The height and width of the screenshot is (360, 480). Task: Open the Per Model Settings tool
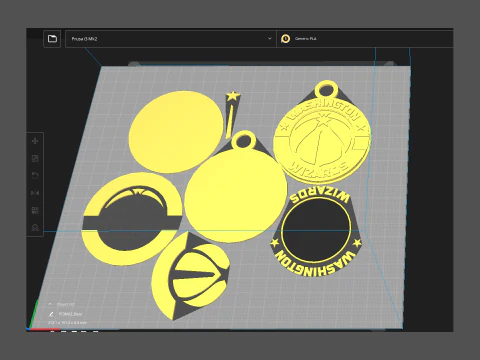pos(35,210)
